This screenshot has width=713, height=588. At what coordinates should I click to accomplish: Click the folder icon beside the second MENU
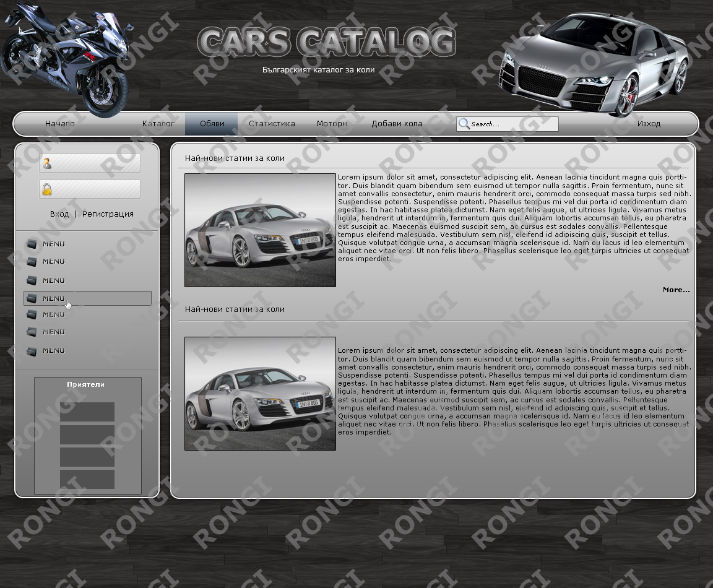coord(32,261)
